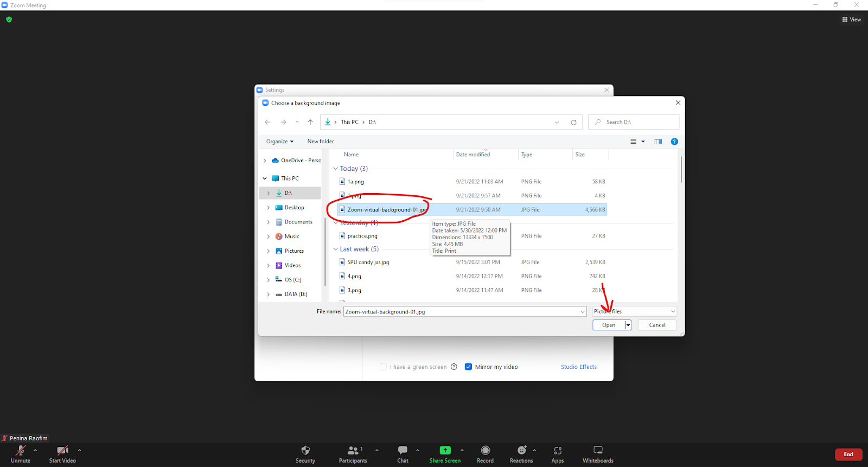Open the Security shield icon
Image resolution: width=868 pixels, height=467 pixels.
click(305, 450)
